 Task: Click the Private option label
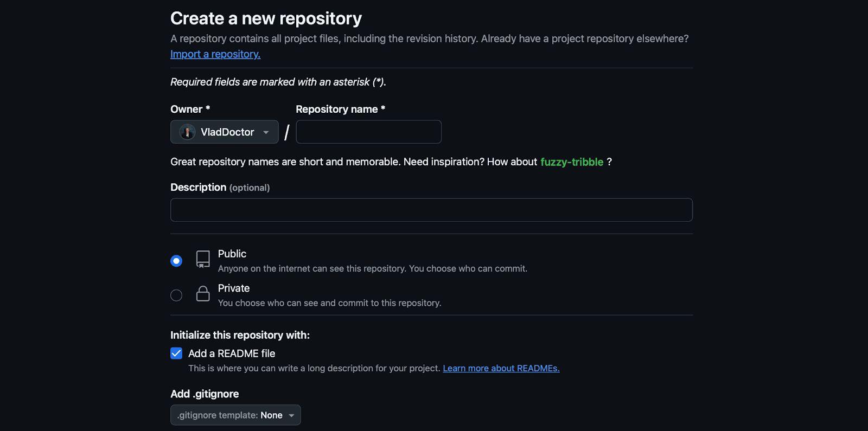pos(234,288)
